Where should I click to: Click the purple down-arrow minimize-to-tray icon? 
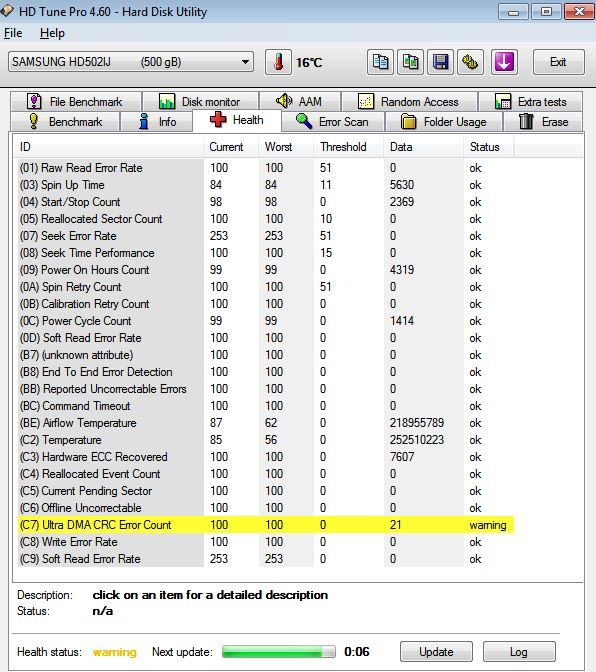(504, 63)
